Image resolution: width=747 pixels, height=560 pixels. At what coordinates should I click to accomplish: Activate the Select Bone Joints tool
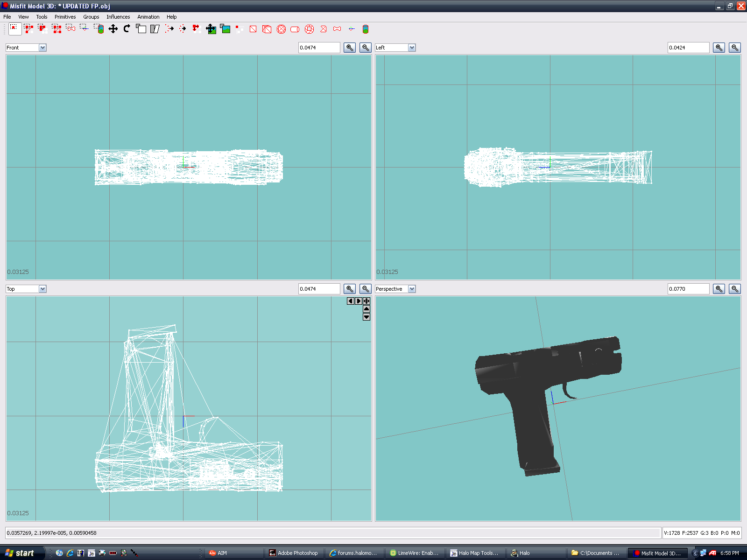pos(70,29)
